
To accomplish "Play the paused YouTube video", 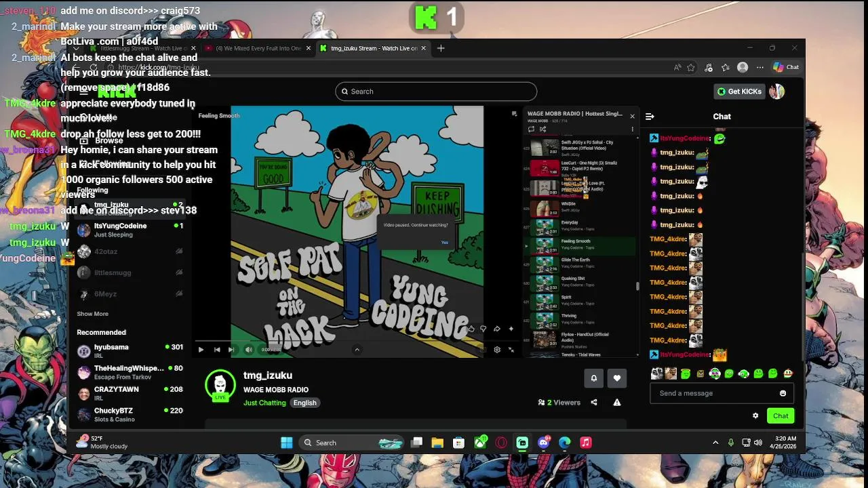I will pos(201,350).
